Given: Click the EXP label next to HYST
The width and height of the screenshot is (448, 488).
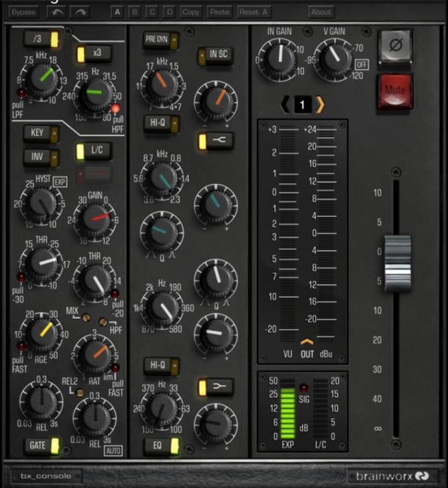Looking at the screenshot, I should point(60,182).
